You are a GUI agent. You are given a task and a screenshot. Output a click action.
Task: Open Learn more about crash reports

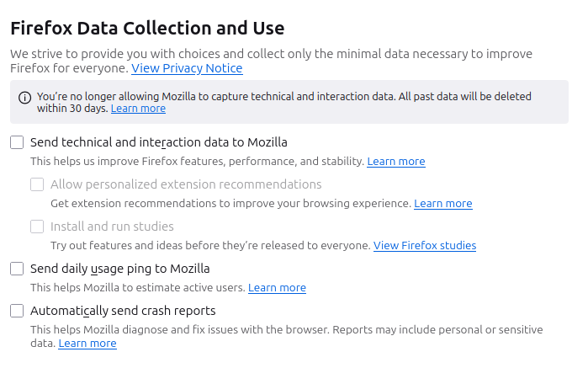click(87, 344)
